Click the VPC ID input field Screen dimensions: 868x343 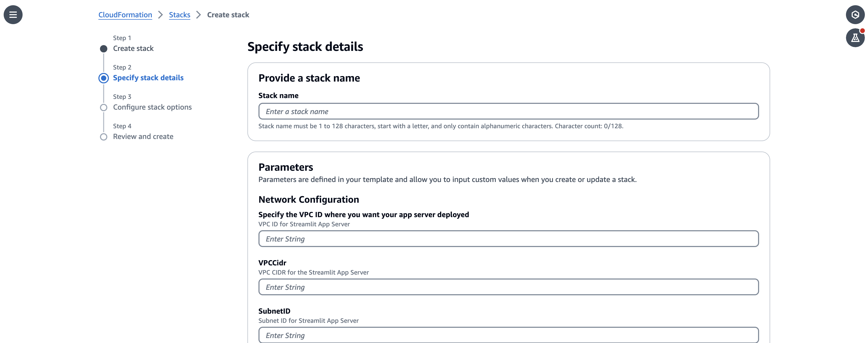(x=508, y=239)
